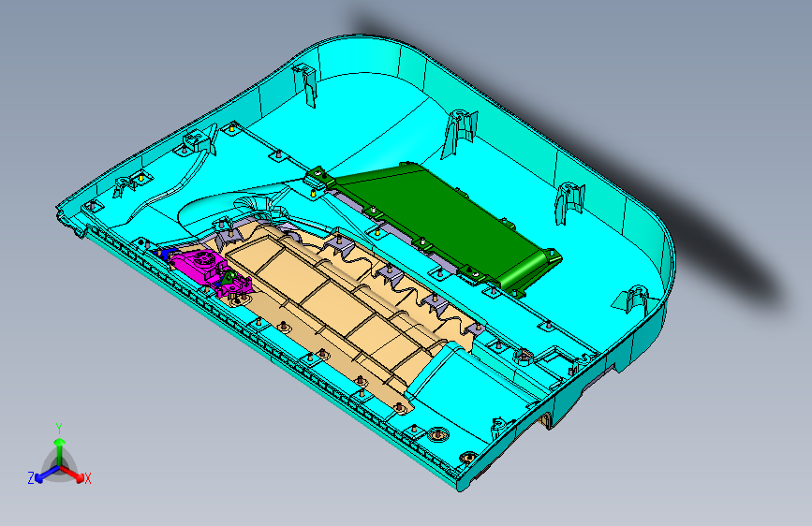Click the green Y axis arrow on the triad
812x526 pixels.
pyautogui.click(x=60, y=450)
